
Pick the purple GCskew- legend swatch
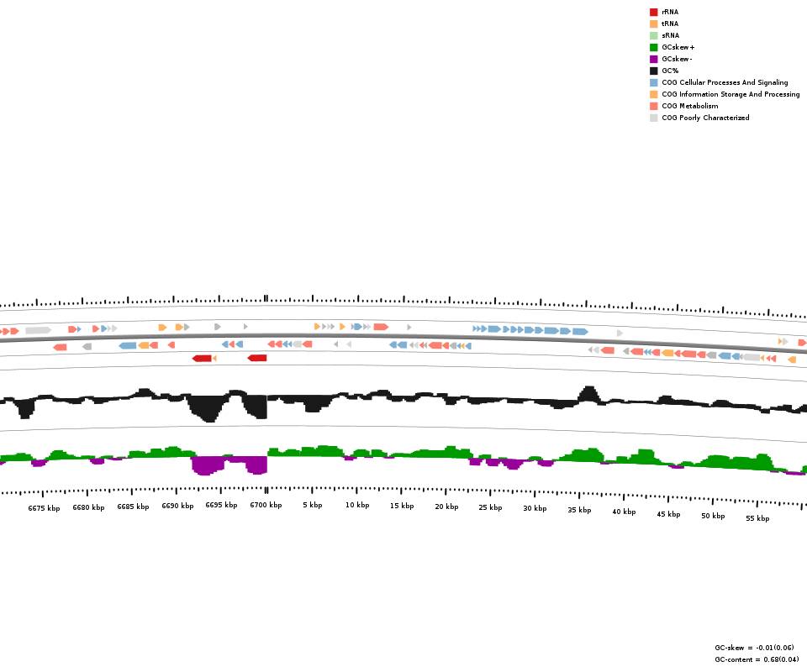tap(653, 59)
